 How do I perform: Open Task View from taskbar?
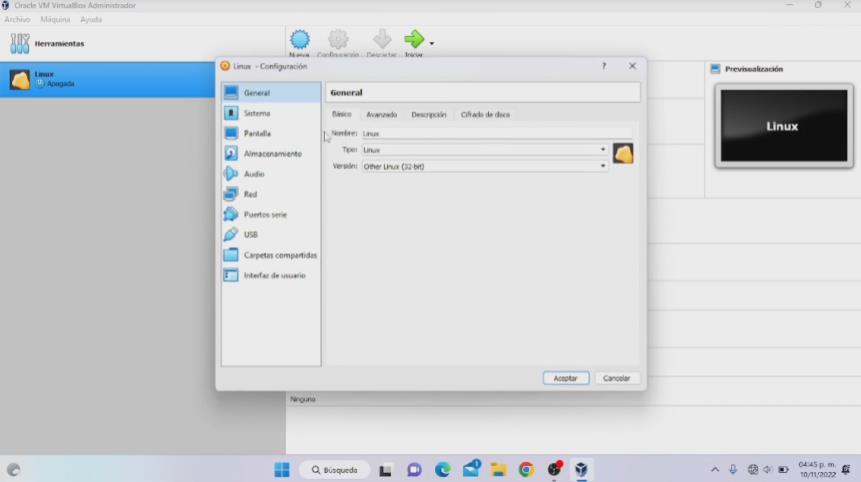pos(385,470)
